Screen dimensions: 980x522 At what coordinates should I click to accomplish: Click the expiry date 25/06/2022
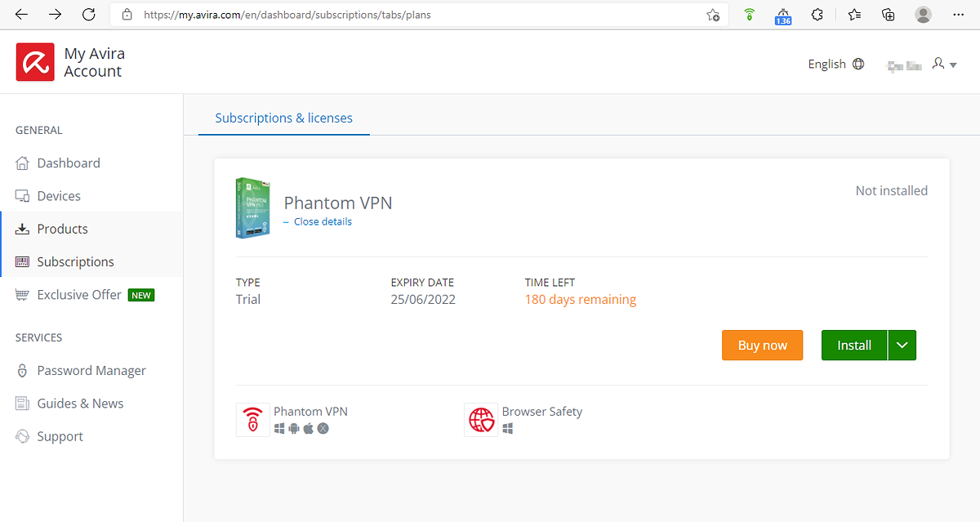point(423,300)
